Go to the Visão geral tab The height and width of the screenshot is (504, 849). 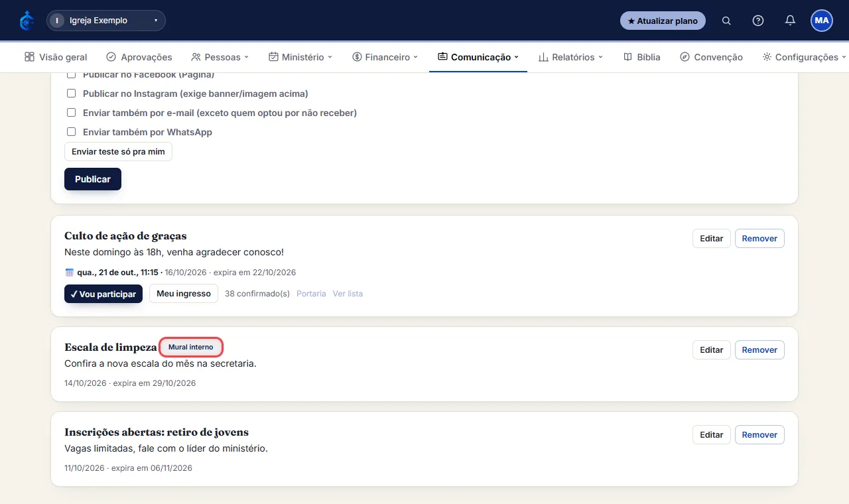pos(56,57)
